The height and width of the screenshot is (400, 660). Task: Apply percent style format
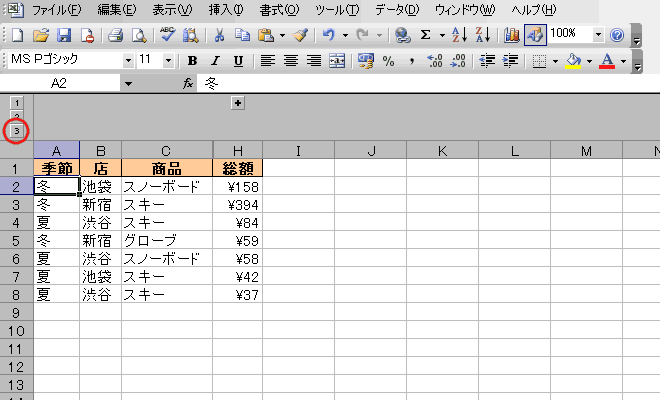click(389, 61)
